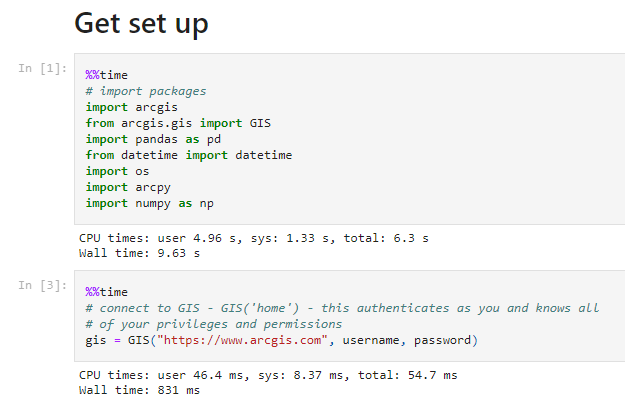The height and width of the screenshot is (407, 625).
Task: Place cursor on "import numpy as np"
Action: click(149, 203)
